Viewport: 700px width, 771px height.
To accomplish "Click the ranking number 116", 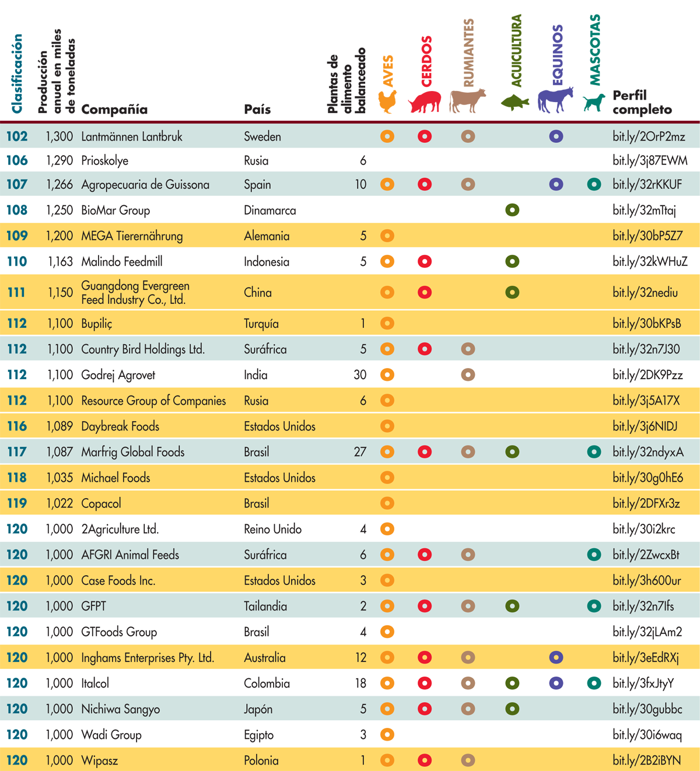I will click(17, 426).
